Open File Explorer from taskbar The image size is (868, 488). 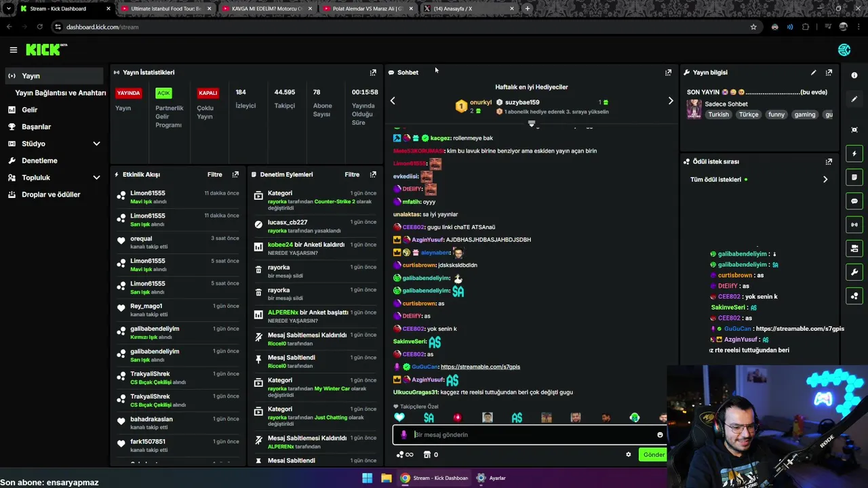386,478
